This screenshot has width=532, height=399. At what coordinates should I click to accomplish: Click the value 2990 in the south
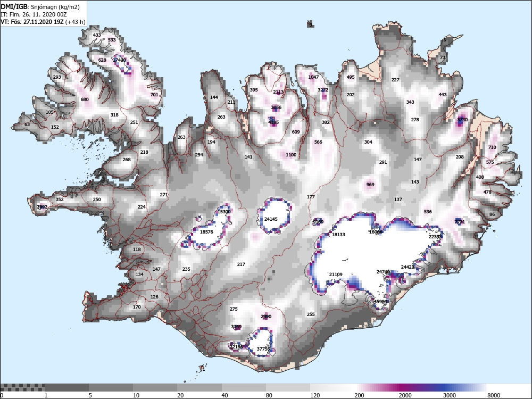(266, 317)
